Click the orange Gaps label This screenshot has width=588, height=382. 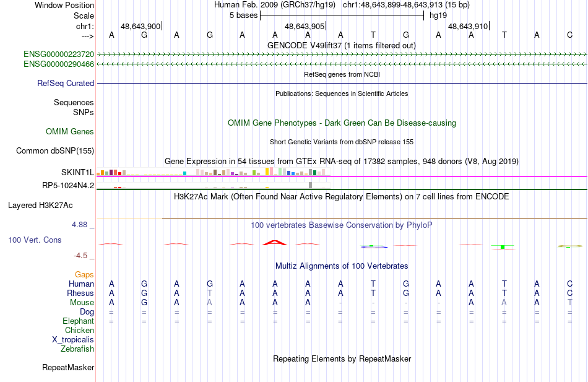click(x=84, y=275)
